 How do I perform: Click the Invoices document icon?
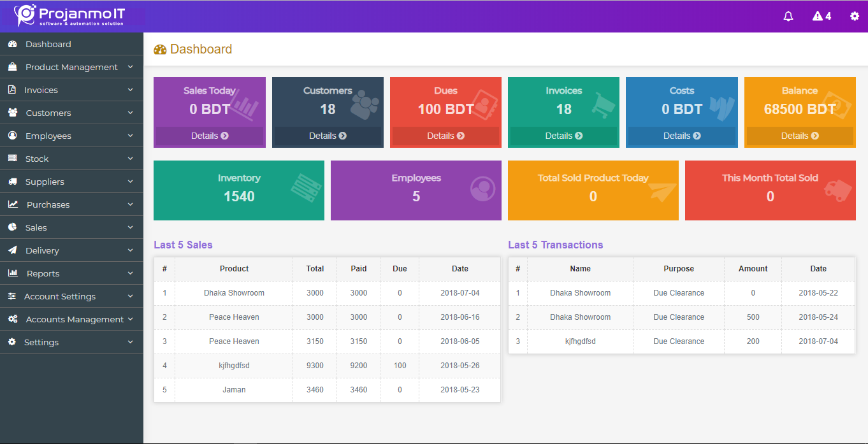tap(13, 90)
